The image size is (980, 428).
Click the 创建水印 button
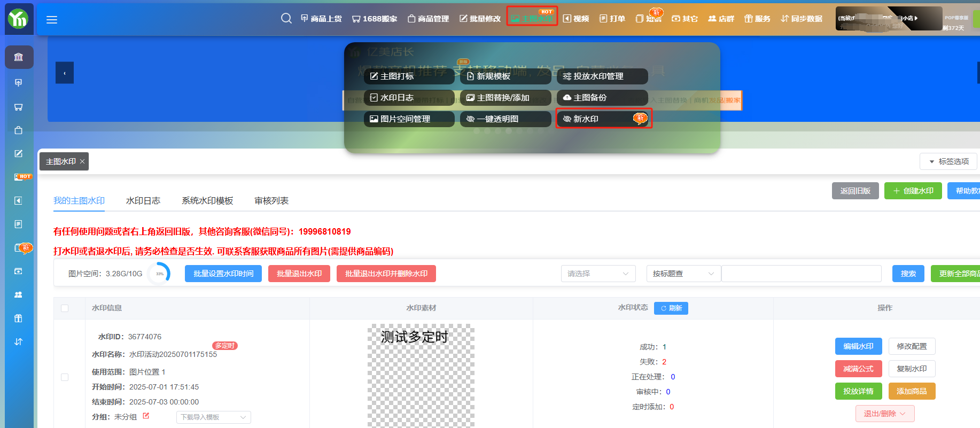tap(913, 191)
